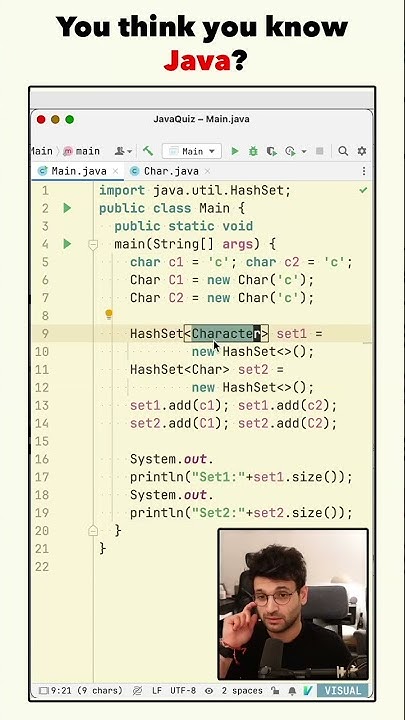Click the red close window button
The height and width of the screenshot is (720, 405).
point(41,119)
